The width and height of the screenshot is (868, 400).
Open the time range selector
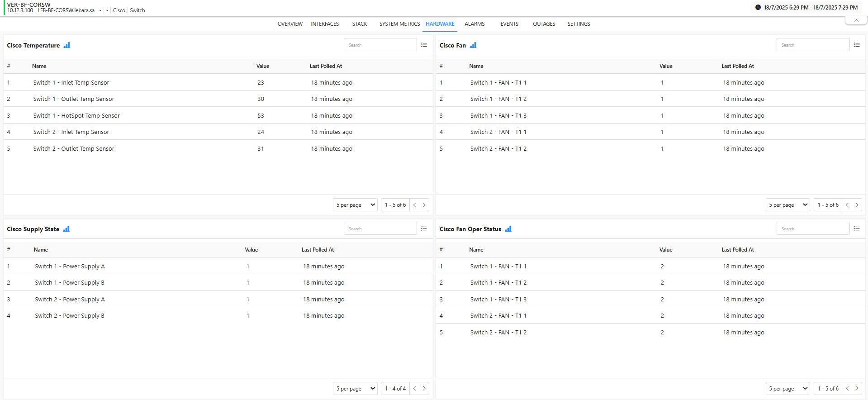tap(806, 7)
